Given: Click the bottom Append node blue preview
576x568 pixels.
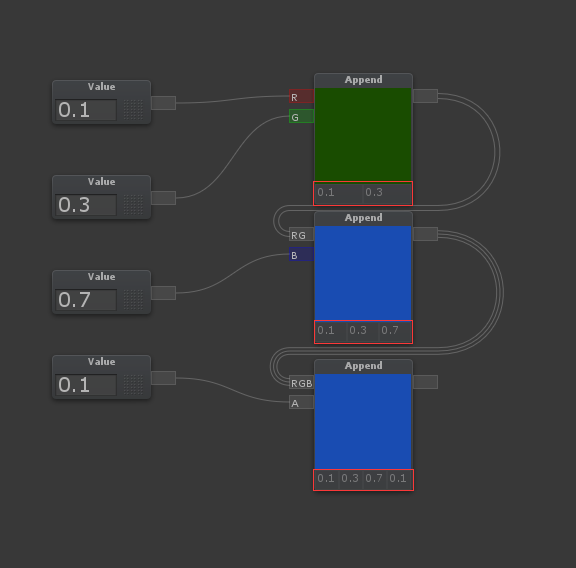Looking at the screenshot, I should click(x=363, y=421).
